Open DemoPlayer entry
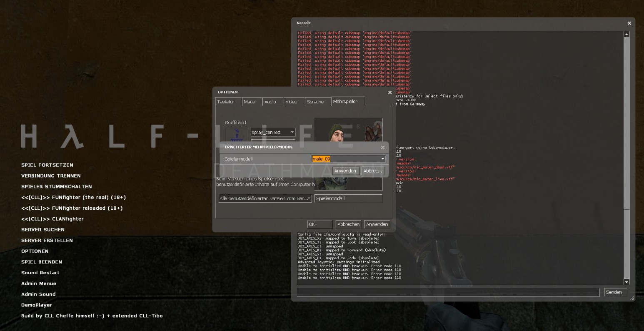The image size is (644, 331). point(37,305)
